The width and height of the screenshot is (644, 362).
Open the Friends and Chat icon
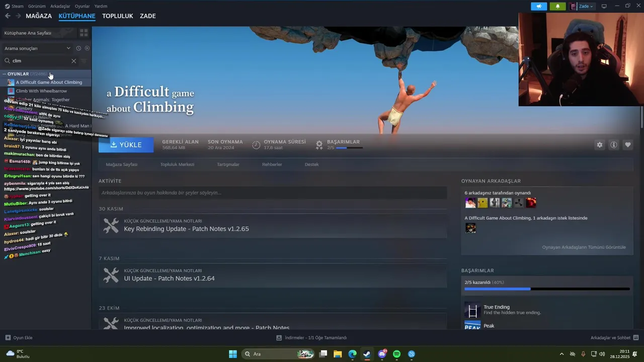pyautogui.click(x=635, y=338)
